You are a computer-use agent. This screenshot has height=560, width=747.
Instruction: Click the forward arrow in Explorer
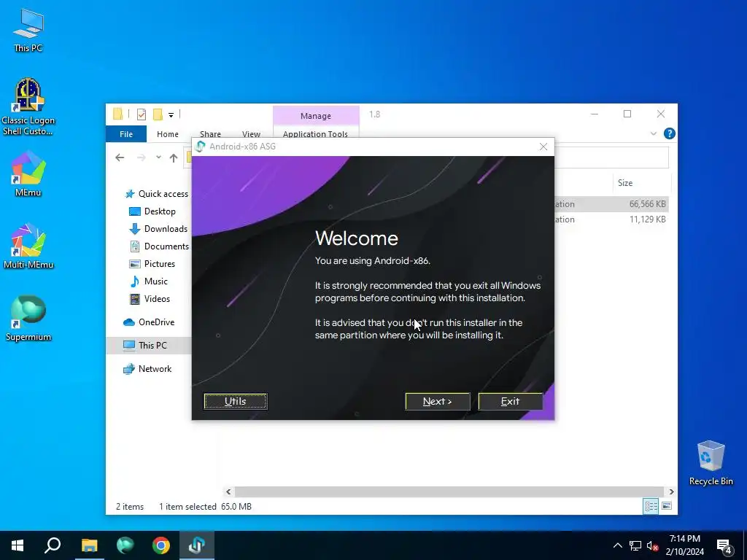[x=141, y=157]
